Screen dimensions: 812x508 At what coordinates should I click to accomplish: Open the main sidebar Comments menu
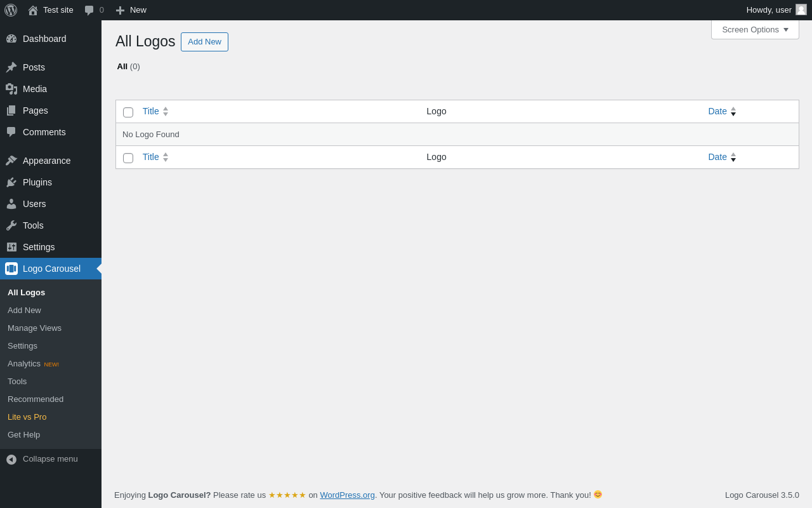51,132
